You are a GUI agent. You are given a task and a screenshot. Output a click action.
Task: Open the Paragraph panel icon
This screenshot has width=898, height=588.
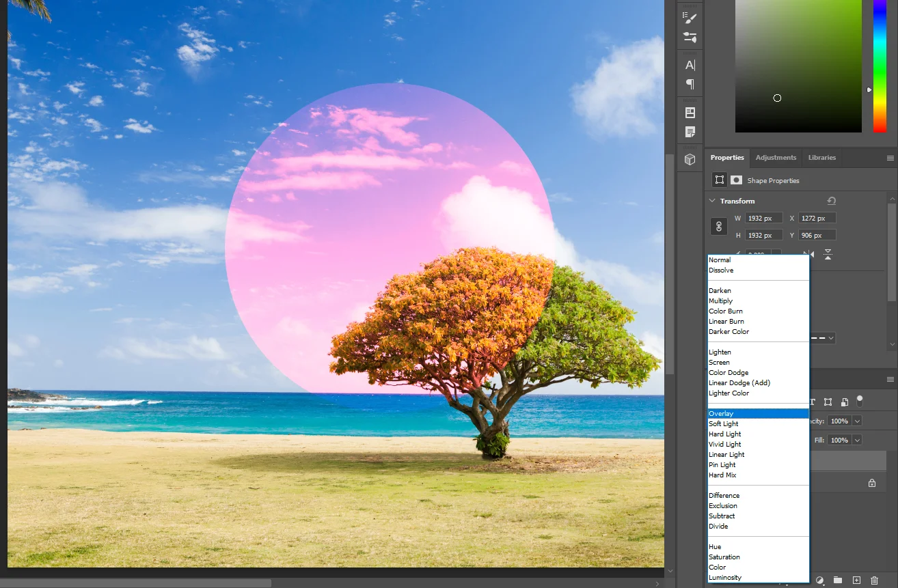click(x=690, y=84)
